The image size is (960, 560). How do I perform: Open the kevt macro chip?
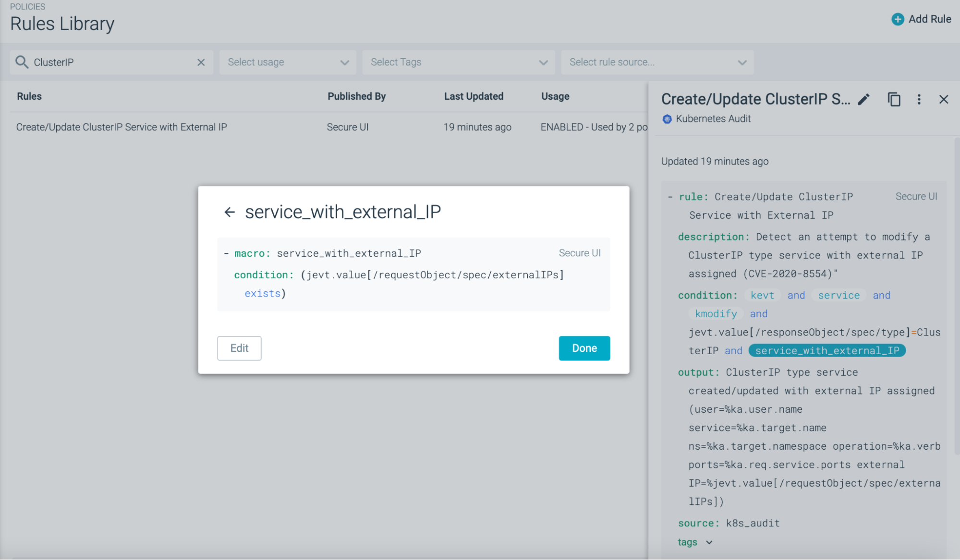(762, 296)
